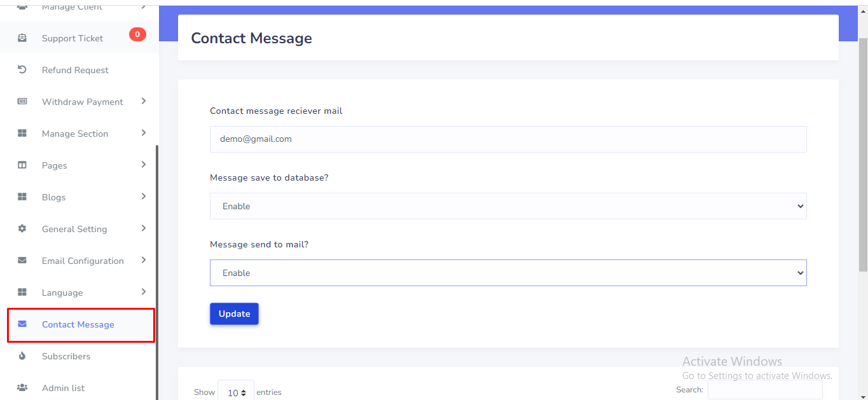This screenshot has width=868, height=400.
Task: Expand the Language submenu chevron
Action: click(x=144, y=292)
